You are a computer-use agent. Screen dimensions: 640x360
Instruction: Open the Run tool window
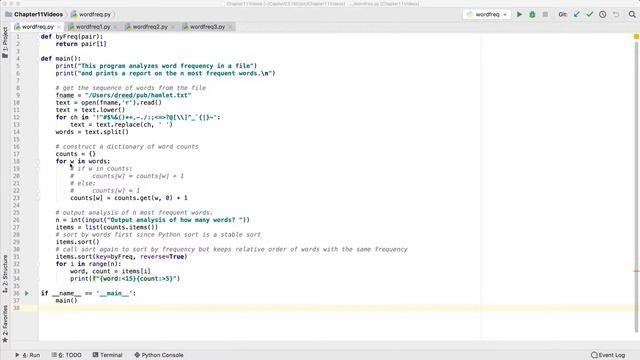28,355
